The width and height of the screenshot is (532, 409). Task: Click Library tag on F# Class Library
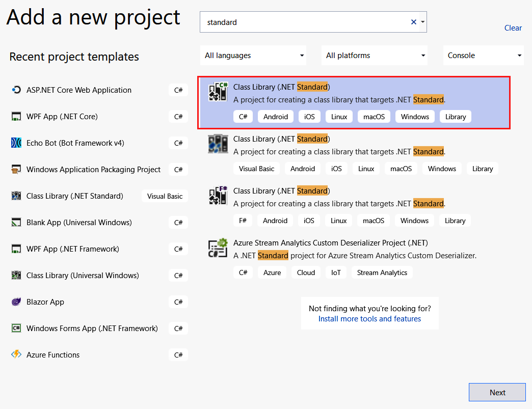tap(455, 221)
